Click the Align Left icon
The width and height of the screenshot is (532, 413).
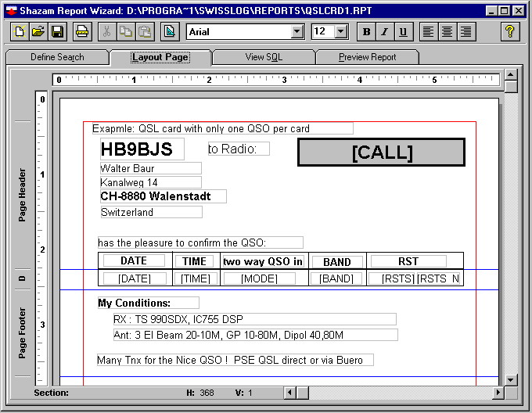click(428, 32)
